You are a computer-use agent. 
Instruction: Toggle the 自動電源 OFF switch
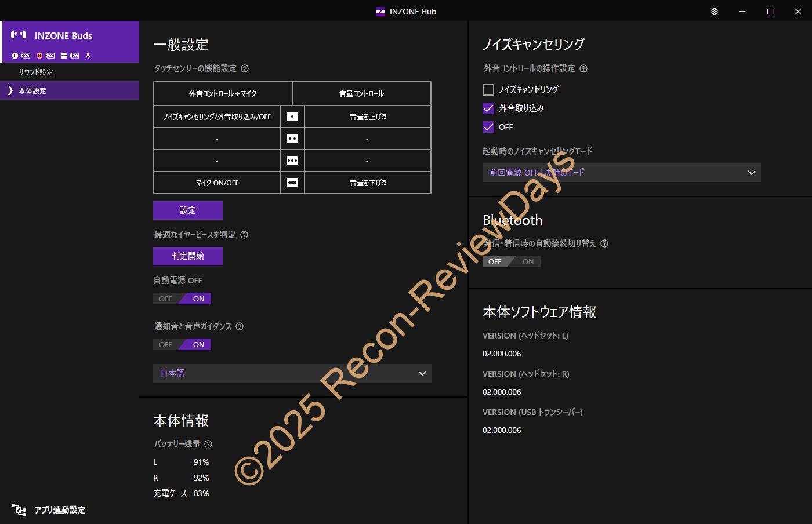[182, 299]
